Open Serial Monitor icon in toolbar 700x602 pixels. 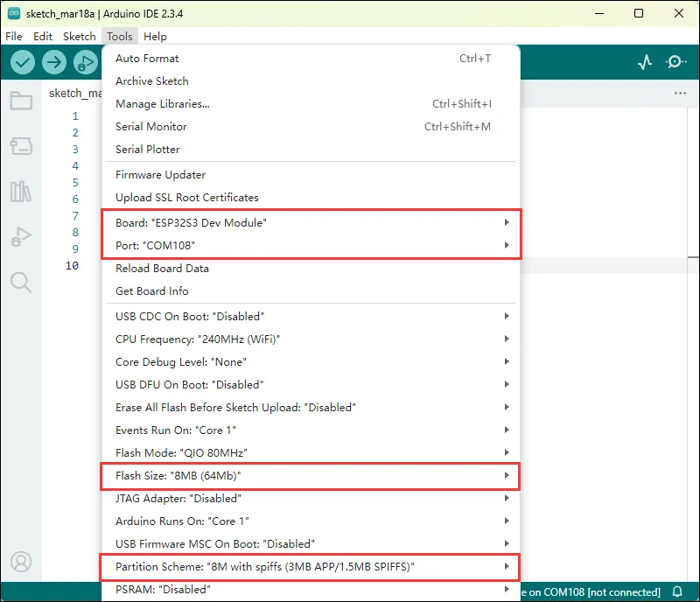point(676,62)
